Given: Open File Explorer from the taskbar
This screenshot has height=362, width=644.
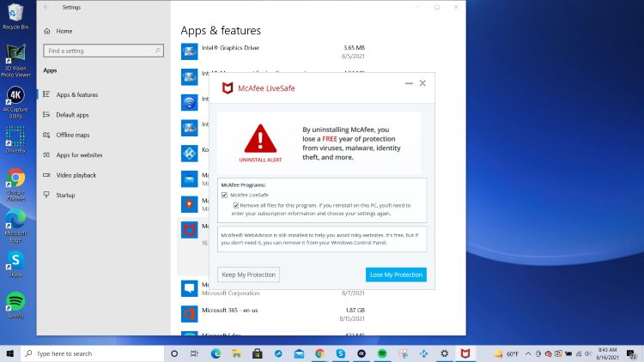Looking at the screenshot, I should click(237, 353).
